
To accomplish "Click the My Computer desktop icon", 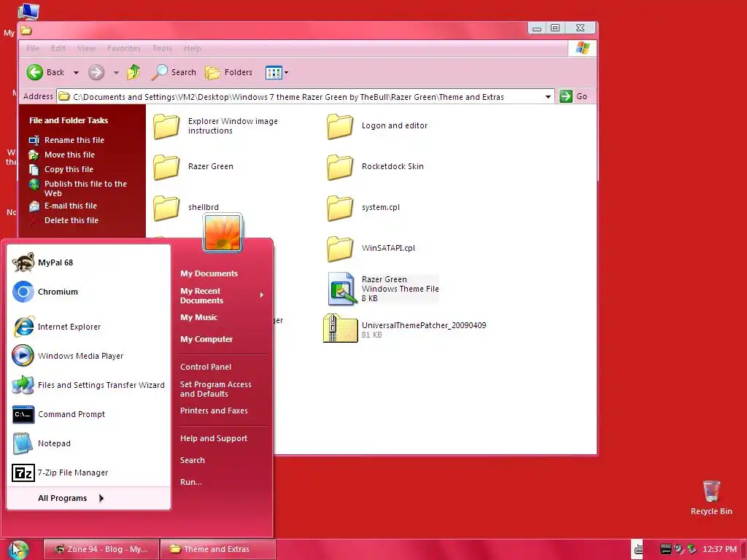I will coord(28,12).
